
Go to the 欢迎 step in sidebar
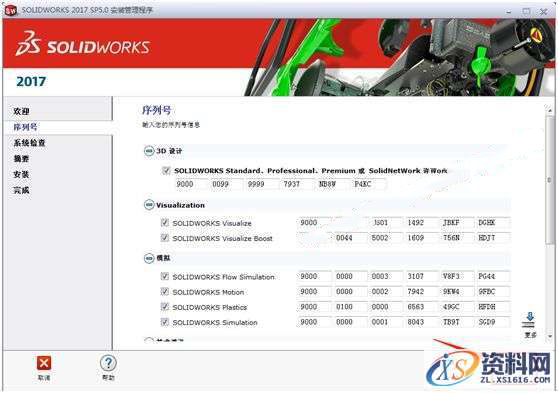pyautogui.click(x=21, y=111)
